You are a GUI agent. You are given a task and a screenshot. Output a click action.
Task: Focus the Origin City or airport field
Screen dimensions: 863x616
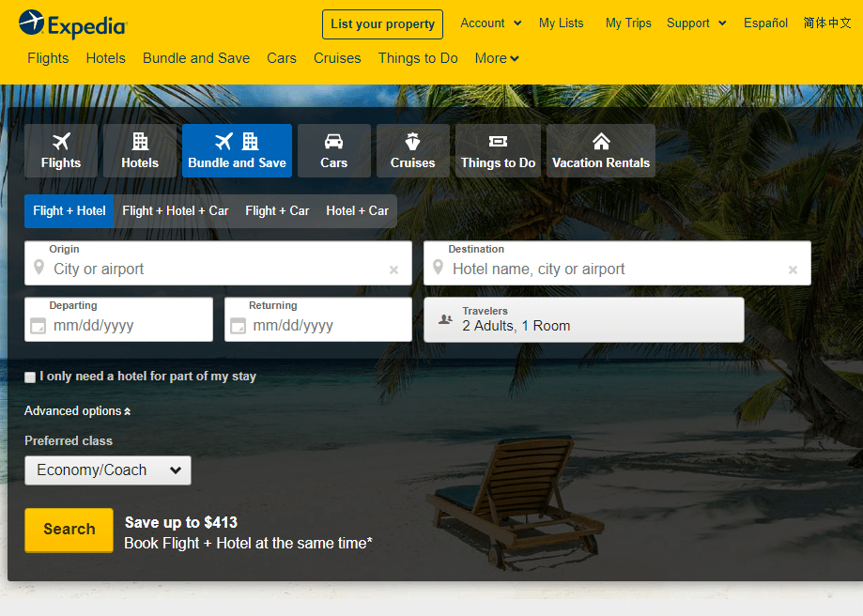click(219, 263)
